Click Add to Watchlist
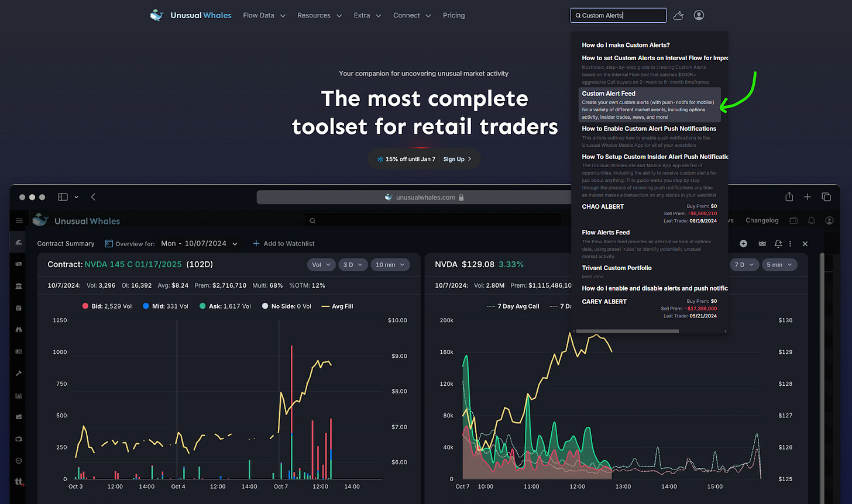Screen dimensions: 852x504 (284, 243)
